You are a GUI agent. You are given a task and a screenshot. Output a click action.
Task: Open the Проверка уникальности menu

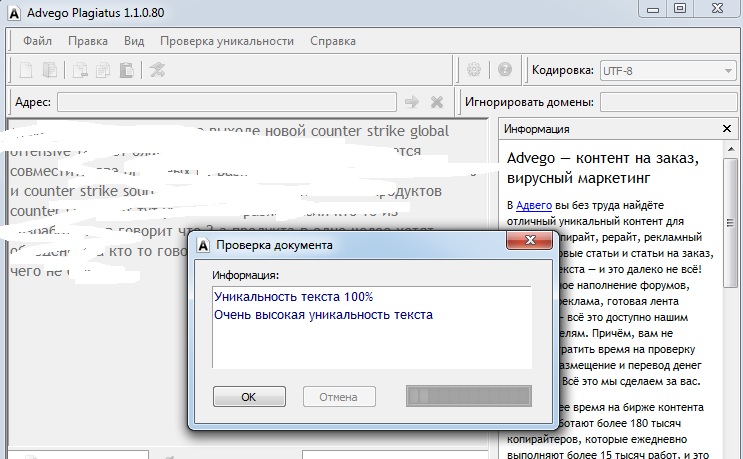227,41
